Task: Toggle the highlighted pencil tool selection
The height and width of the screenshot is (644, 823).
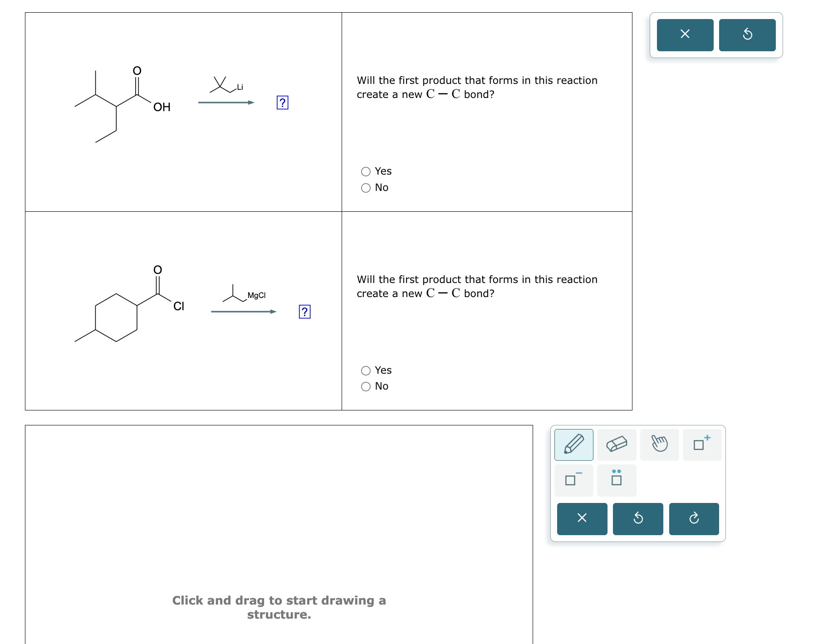Action: (573, 444)
